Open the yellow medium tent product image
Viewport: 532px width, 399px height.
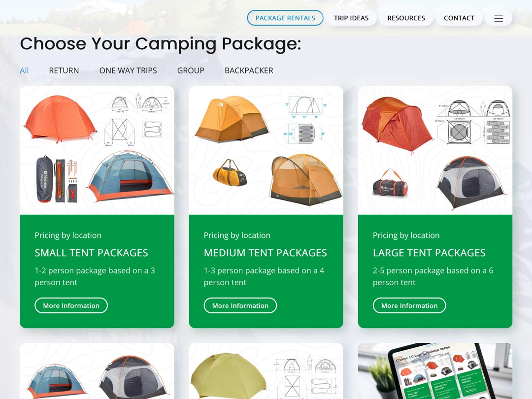pos(266,150)
